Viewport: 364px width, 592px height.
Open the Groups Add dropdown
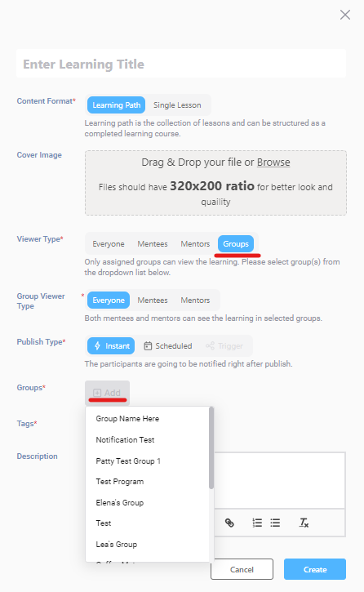pos(107,393)
